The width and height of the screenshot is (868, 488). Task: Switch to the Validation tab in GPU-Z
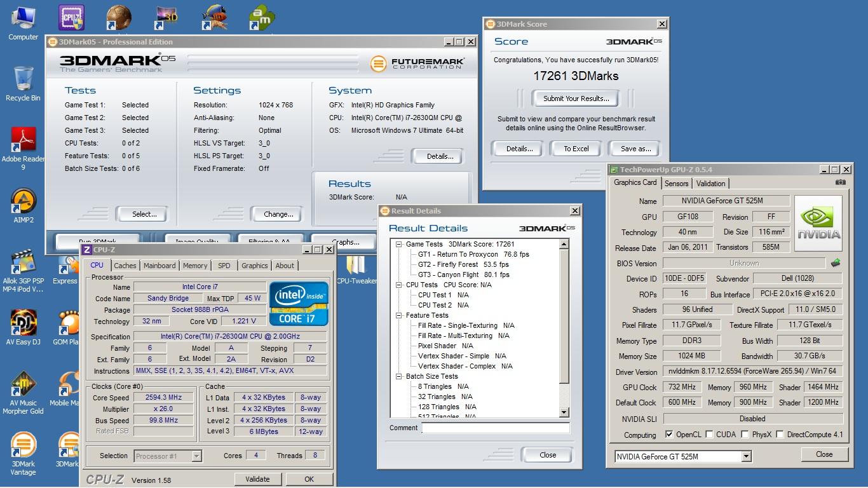click(710, 183)
